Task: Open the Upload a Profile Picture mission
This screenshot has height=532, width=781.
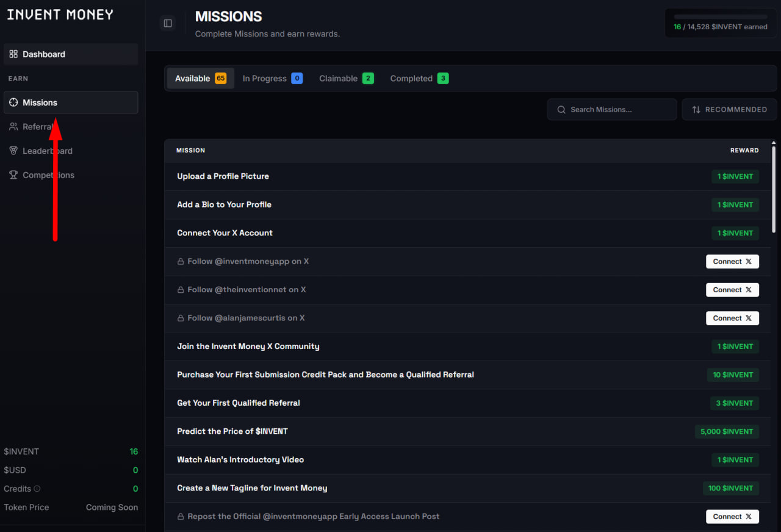Action: pyautogui.click(x=223, y=176)
